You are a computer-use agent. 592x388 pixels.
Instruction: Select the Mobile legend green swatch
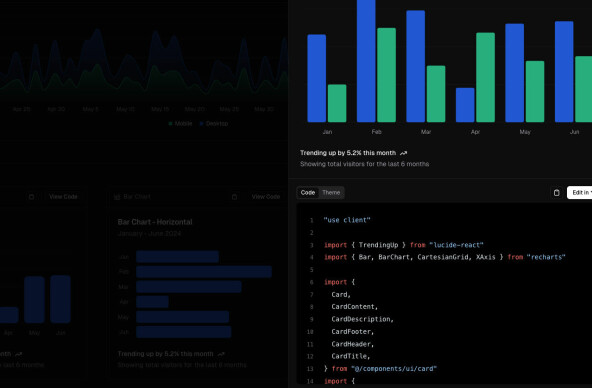coord(171,123)
